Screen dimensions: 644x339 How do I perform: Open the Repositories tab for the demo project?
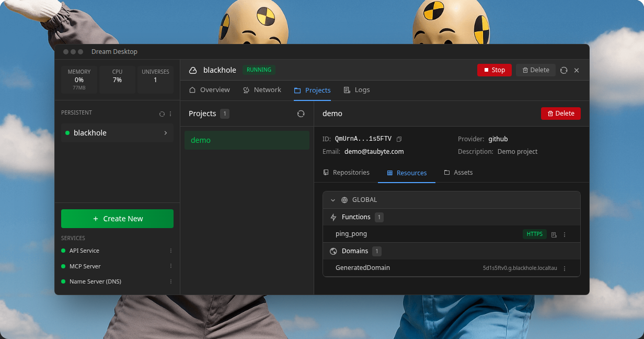coord(347,172)
